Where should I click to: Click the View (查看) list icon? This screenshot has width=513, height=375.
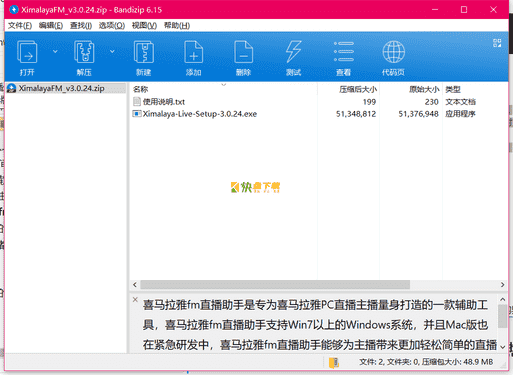pyautogui.click(x=344, y=52)
